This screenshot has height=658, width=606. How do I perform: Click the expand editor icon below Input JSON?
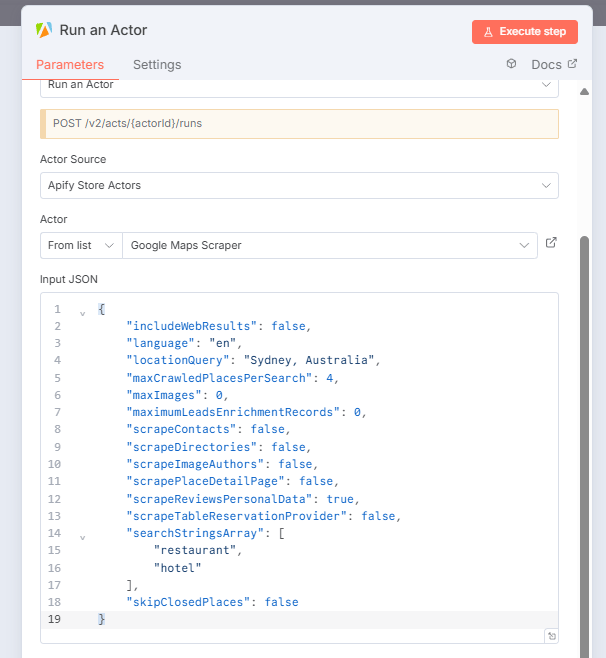coord(552,636)
